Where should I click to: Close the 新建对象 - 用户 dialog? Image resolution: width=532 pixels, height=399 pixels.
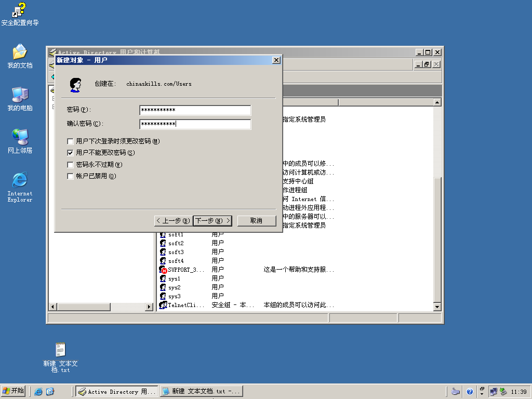tap(276, 60)
